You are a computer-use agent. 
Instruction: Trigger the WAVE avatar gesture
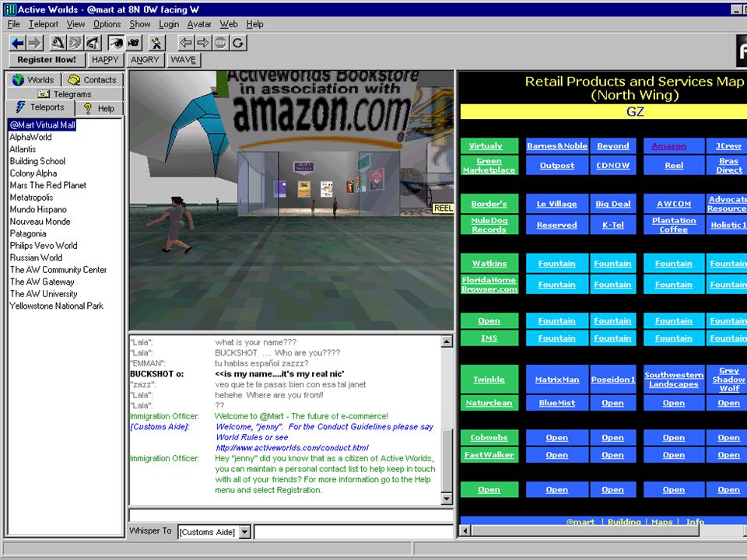point(184,60)
